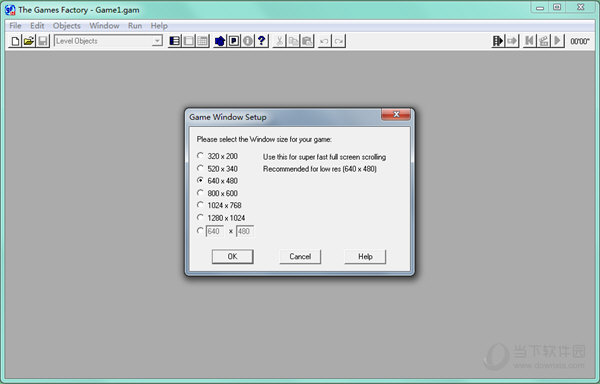Click the custom height field showing 480
Image resolution: width=600 pixels, height=384 pixels.
click(x=245, y=231)
